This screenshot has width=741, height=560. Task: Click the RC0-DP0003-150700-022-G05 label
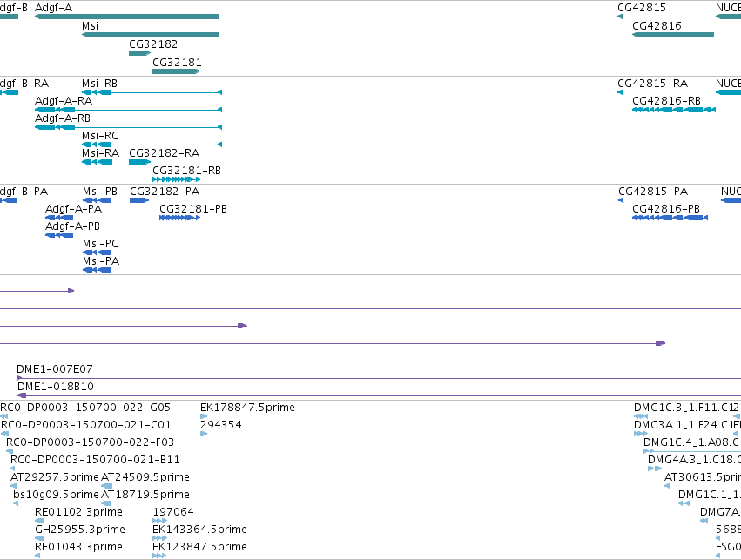[x=85, y=408]
